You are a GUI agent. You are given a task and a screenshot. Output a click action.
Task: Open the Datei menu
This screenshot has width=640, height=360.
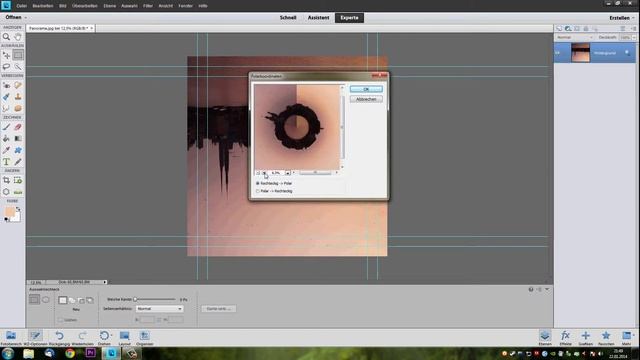click(22, 6)
